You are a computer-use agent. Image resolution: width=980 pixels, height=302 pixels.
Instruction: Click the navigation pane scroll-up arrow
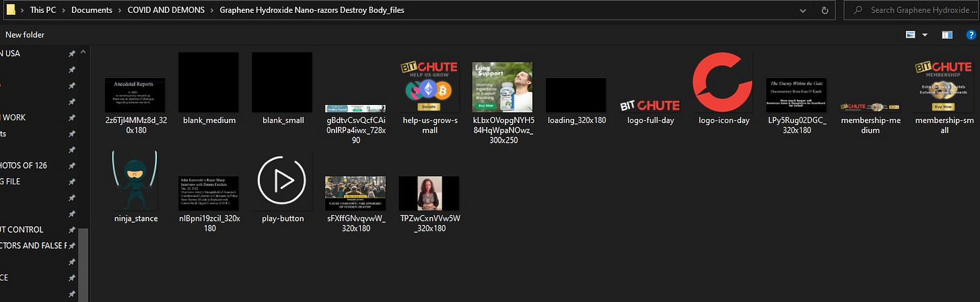click(83, 52)
